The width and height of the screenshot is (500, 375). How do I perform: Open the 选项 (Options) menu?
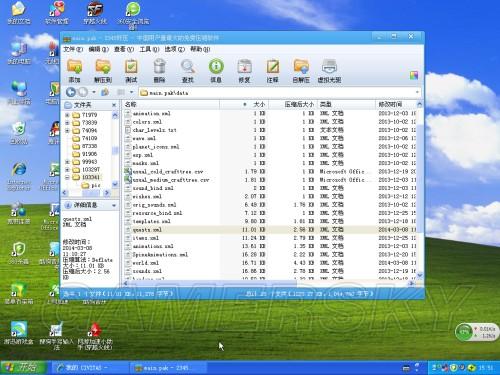tap(175, 49)
